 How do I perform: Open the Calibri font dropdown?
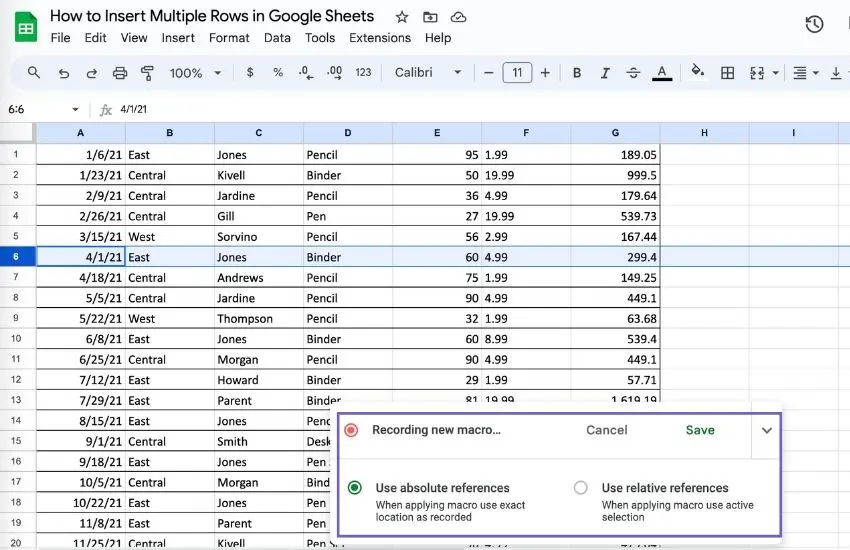coord(428,73)
